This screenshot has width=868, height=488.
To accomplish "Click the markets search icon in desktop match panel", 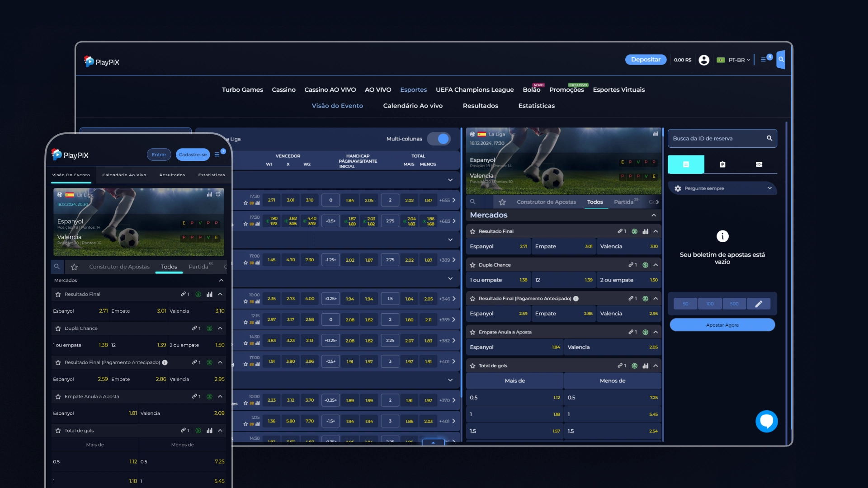I will point(472,202).
